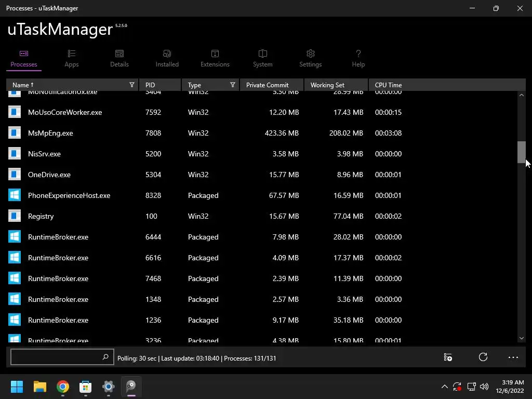Click the scroll up arrow
The image size is (532, 399).
coord(522,96)
